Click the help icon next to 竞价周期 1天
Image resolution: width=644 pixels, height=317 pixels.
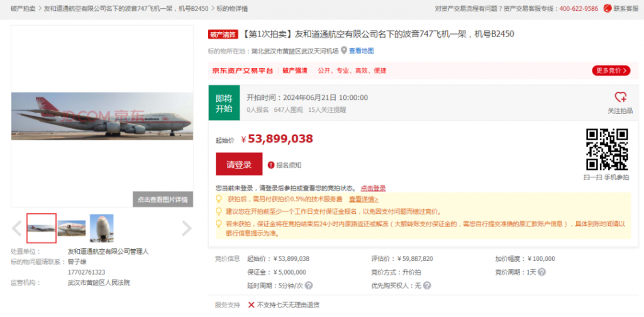coord(541,272)
